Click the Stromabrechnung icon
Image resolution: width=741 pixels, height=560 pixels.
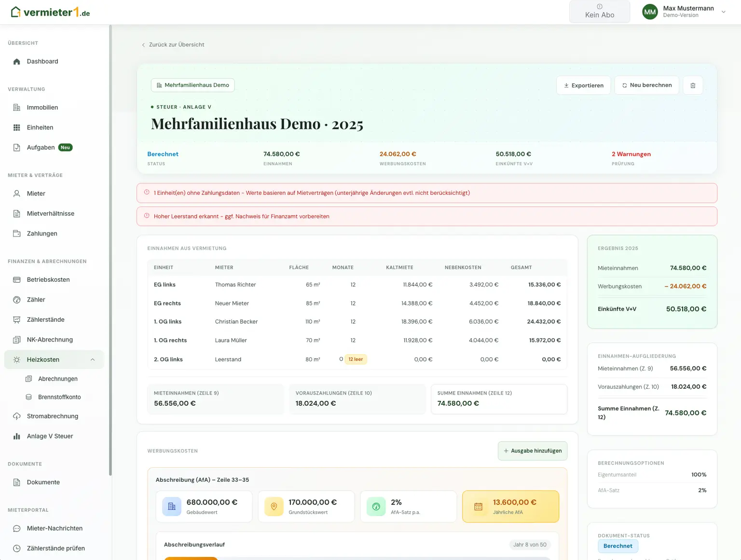(x=17, y=416)
